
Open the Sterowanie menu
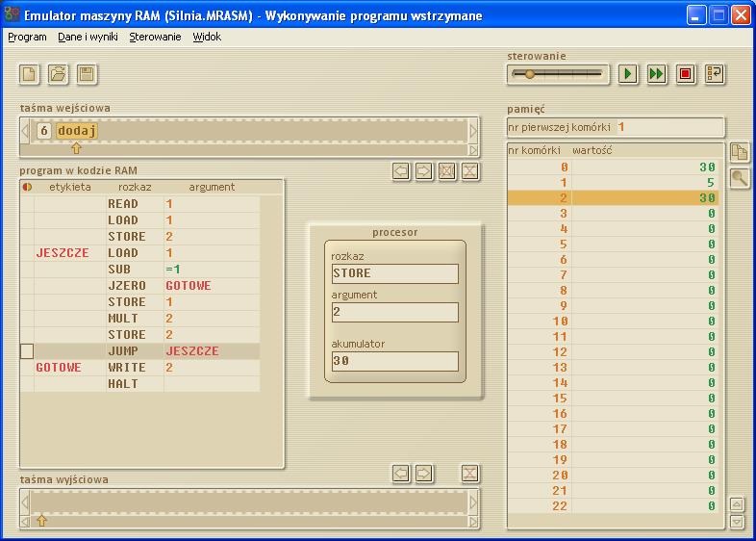(155, 37)
